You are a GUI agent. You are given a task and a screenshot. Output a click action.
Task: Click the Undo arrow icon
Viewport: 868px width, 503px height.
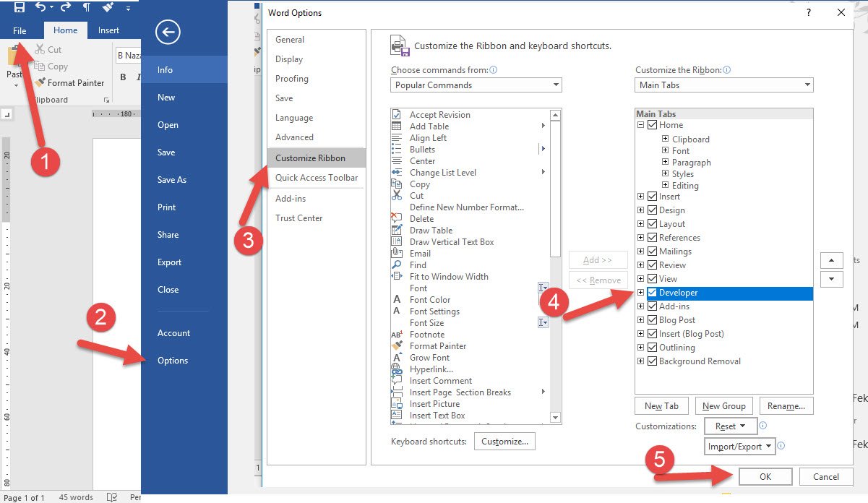[x=41, y=7]
